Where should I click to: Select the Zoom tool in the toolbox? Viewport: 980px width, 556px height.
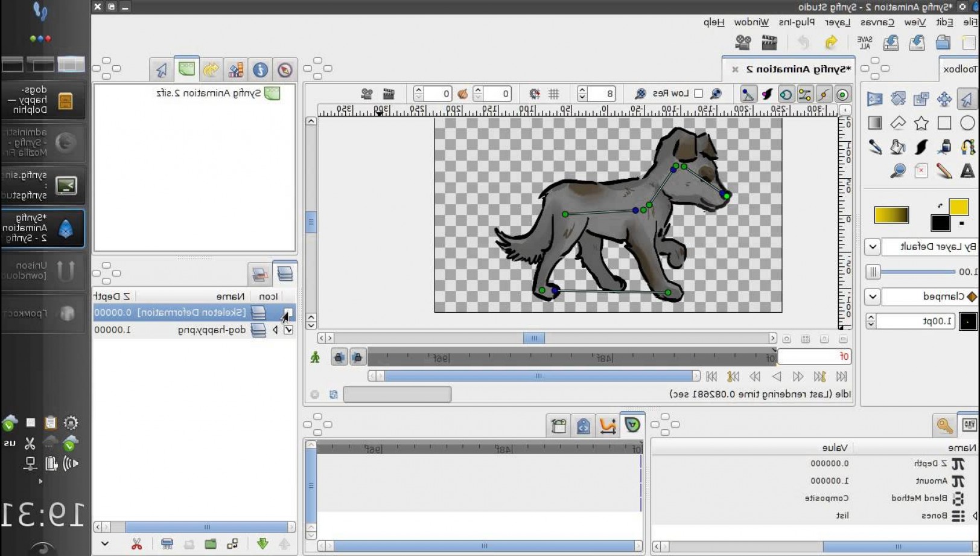(x=899, y=171)
